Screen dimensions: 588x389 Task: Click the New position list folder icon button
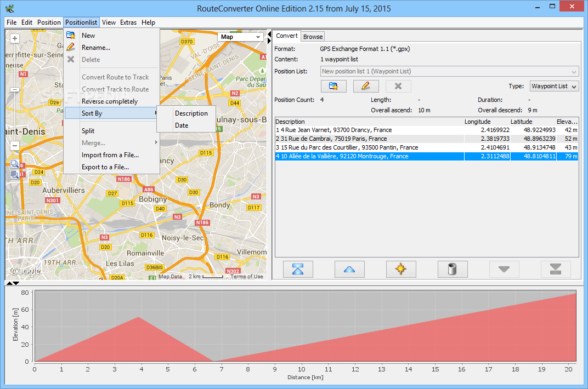(x=333, y=86)
